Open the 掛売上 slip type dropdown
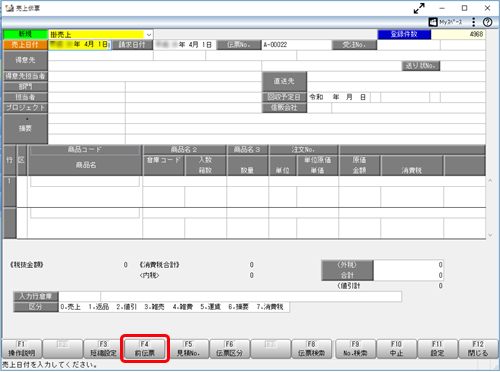 point(149,34)
